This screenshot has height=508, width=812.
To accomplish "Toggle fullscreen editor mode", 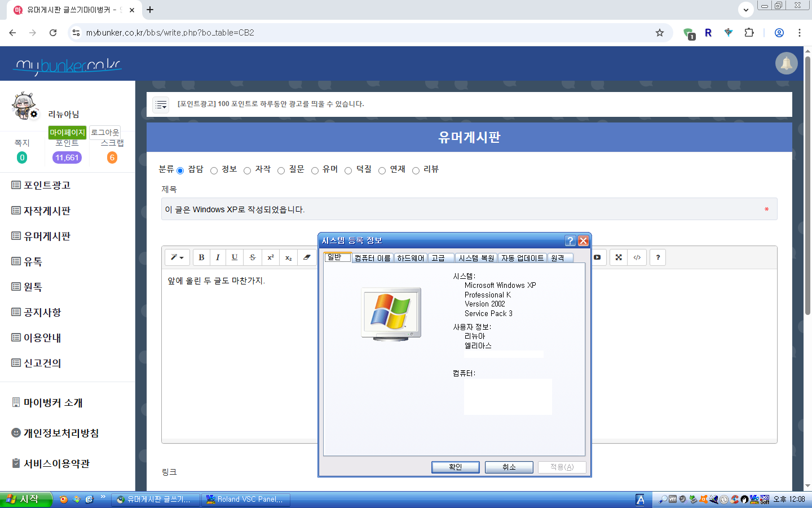I will click(619, 257).
